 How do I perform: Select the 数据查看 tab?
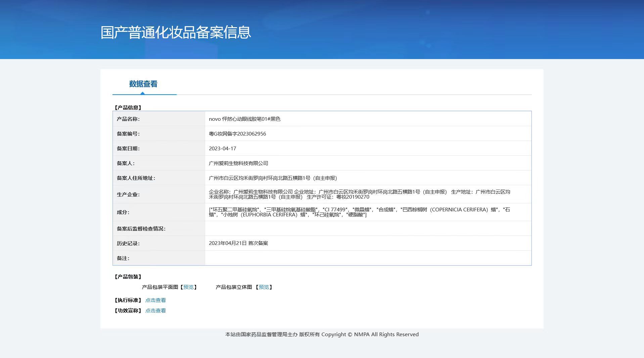click(143, 84)
